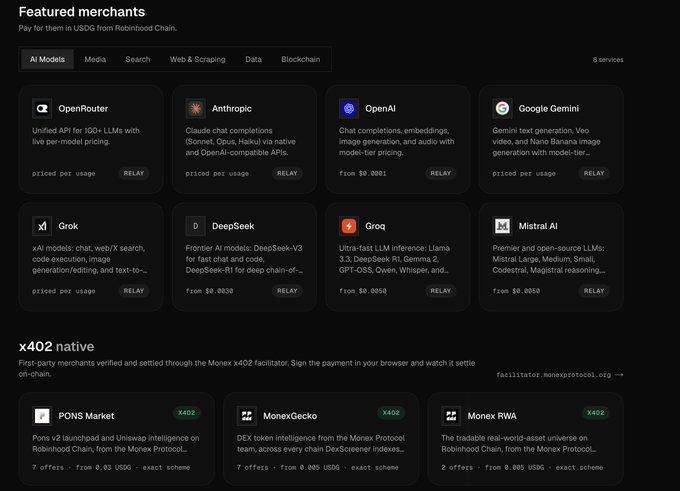The width and height of the screenshot is (680, 491).
Task: Click Mistral 'Premier and open-source LLMs' description
Action: [549, 259]
